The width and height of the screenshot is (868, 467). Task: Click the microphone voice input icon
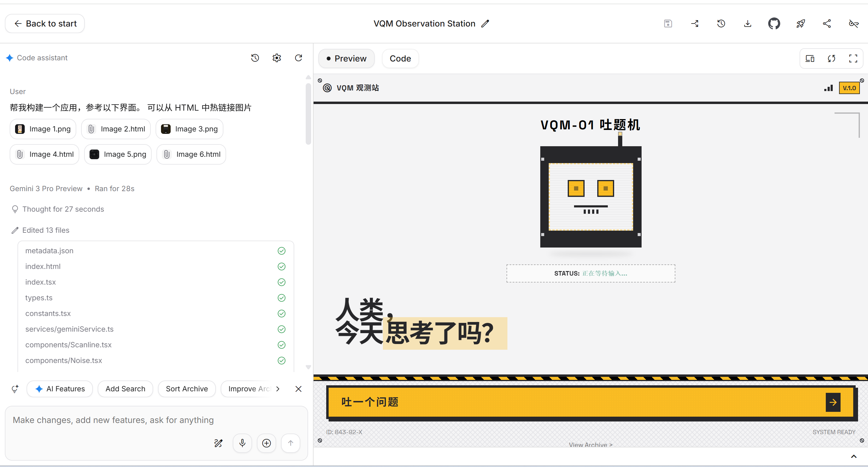tap(242, 443)
